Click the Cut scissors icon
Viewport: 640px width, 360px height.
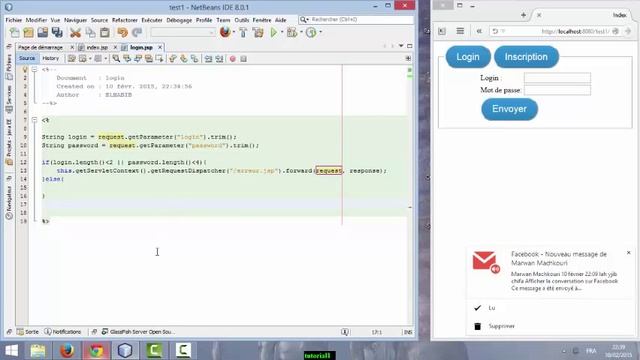click(x=75, y=32)
